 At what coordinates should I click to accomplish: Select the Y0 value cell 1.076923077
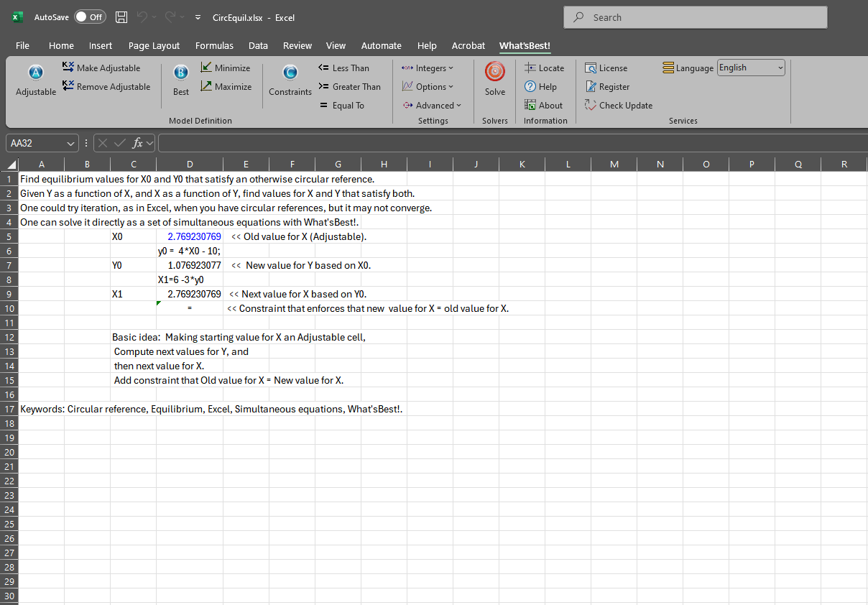pyautogui.click(x=190, y=265)
